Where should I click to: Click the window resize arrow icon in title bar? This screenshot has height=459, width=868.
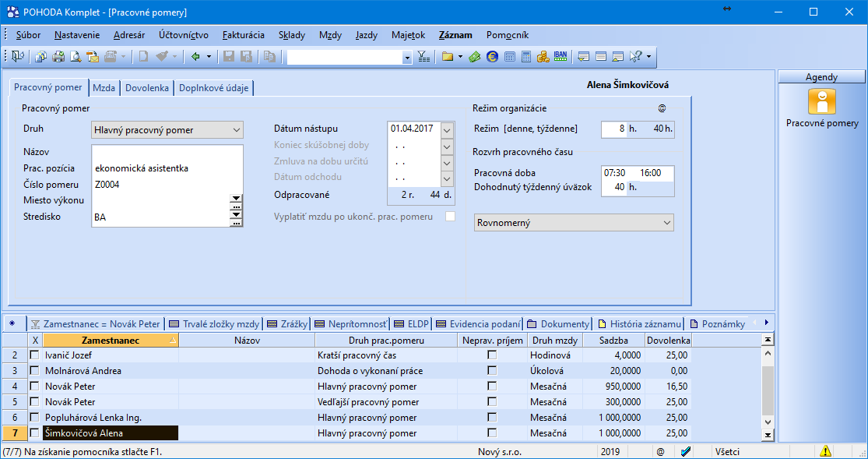click(727, 9)
